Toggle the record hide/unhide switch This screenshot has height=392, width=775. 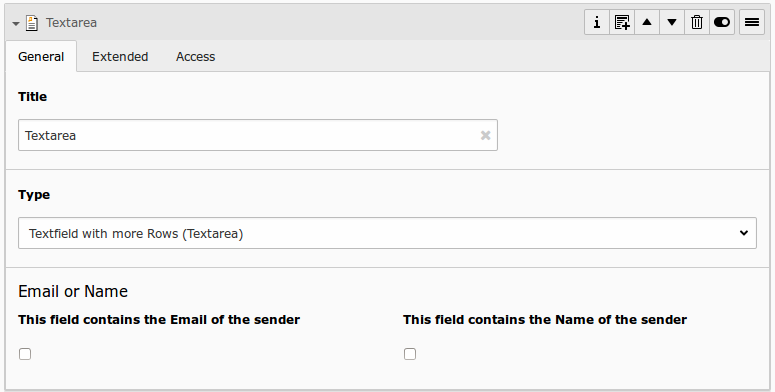[722, 22]
